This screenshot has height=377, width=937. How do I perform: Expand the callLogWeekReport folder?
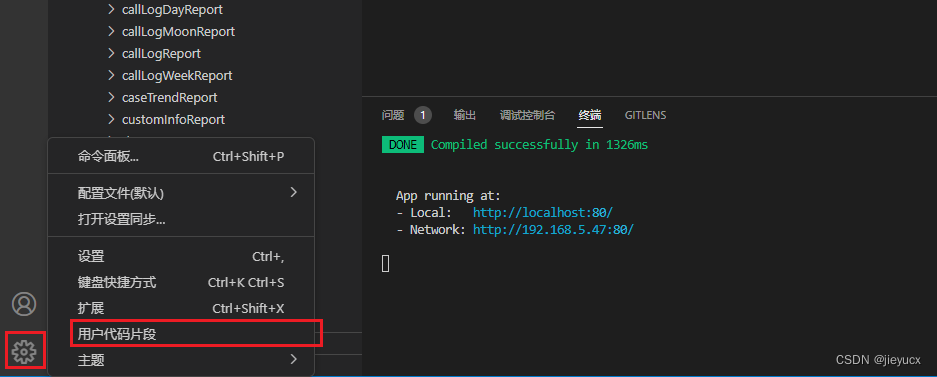[111, 75]
